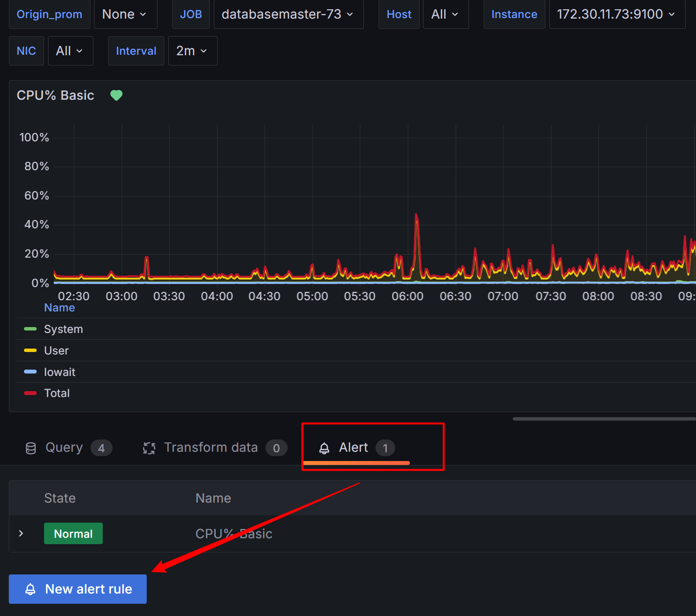Toggle the User series in legend
This screenshot has height=616, width=696.
(x=56, y=351)
